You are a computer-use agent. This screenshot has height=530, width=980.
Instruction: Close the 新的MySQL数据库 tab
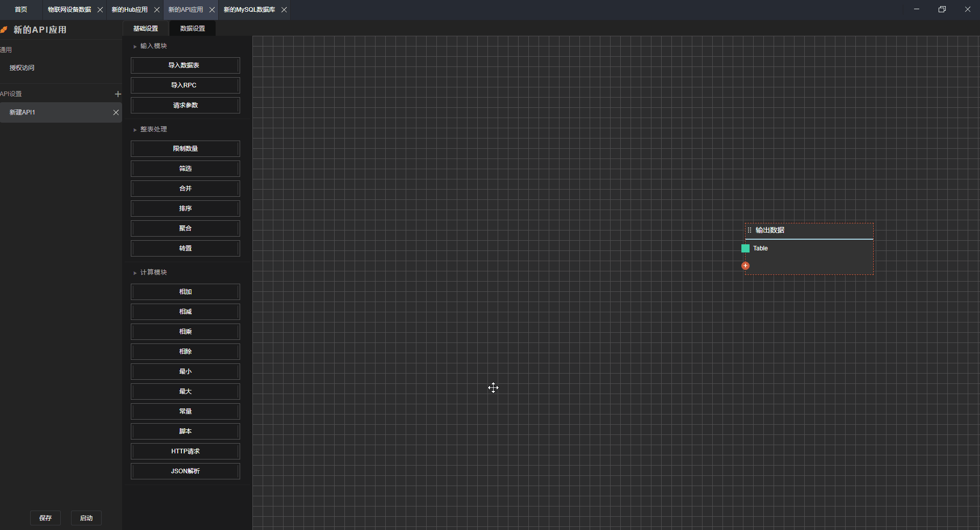[284, 10]
